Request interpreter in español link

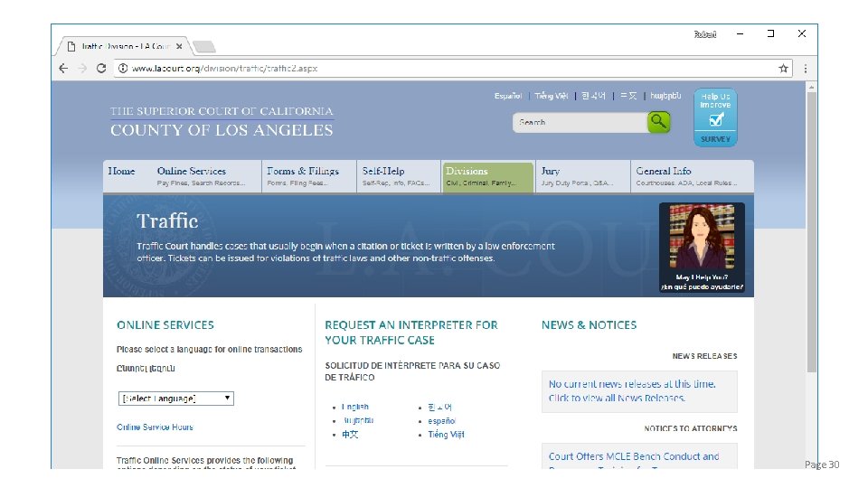coord(442,421)
